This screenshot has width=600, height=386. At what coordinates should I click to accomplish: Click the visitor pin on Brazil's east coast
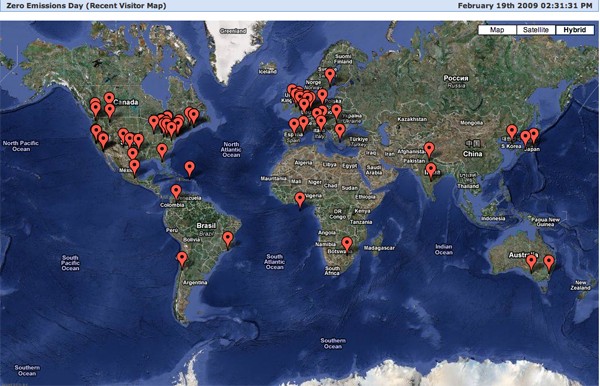228,239
